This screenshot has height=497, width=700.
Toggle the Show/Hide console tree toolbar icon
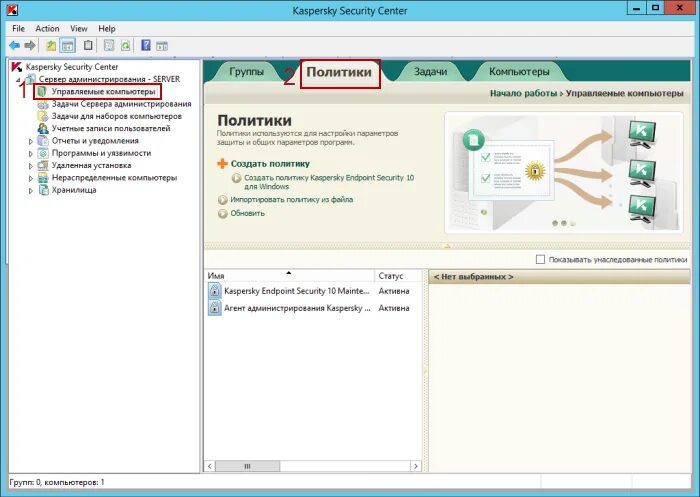pyautogui.click(x=67, y=46)
